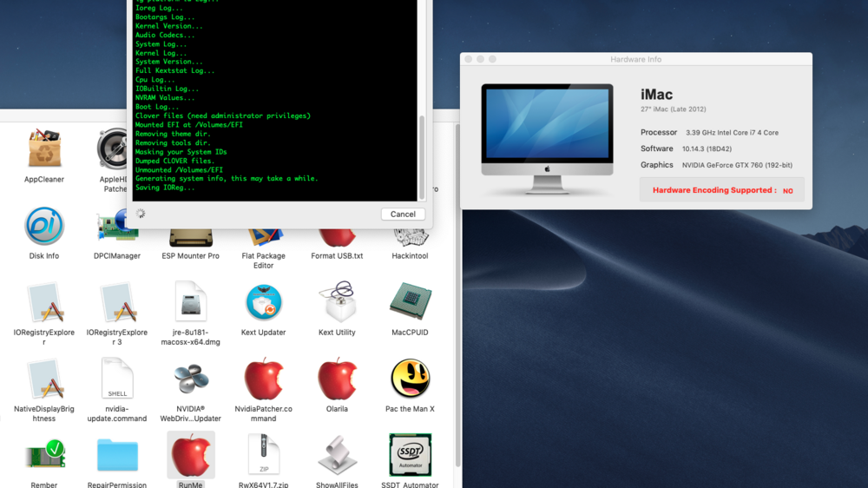Screen dimensions: 868x488
Task: Click "3.39 GHz Intel Core i7 4 Core" text
Action: click(x=732, y=133)
